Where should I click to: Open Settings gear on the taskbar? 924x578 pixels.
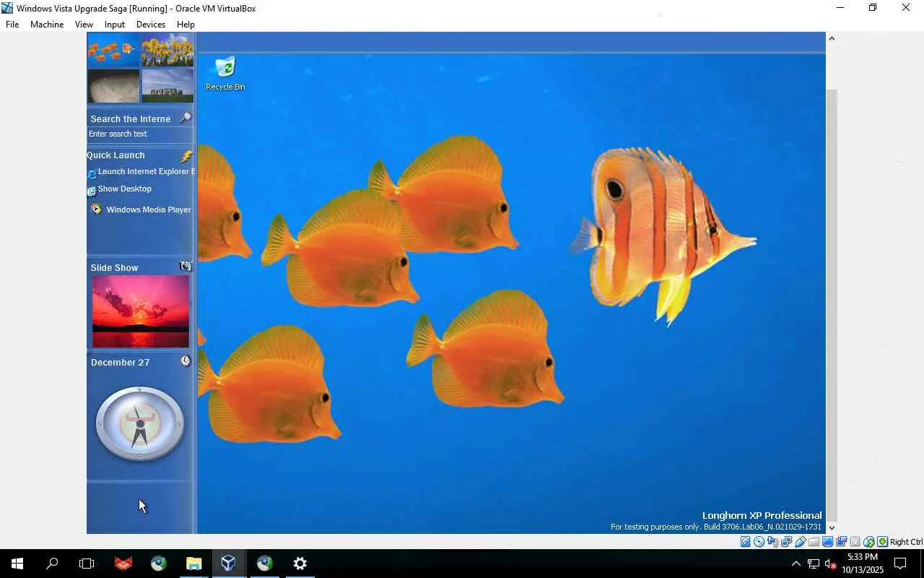click(300, 564)
